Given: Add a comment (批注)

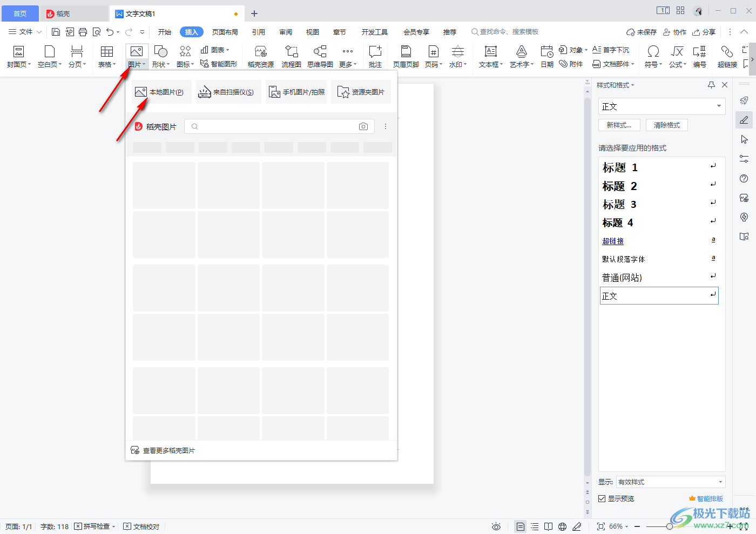Looking at the screenshot, I should click(x=375, y=57).
